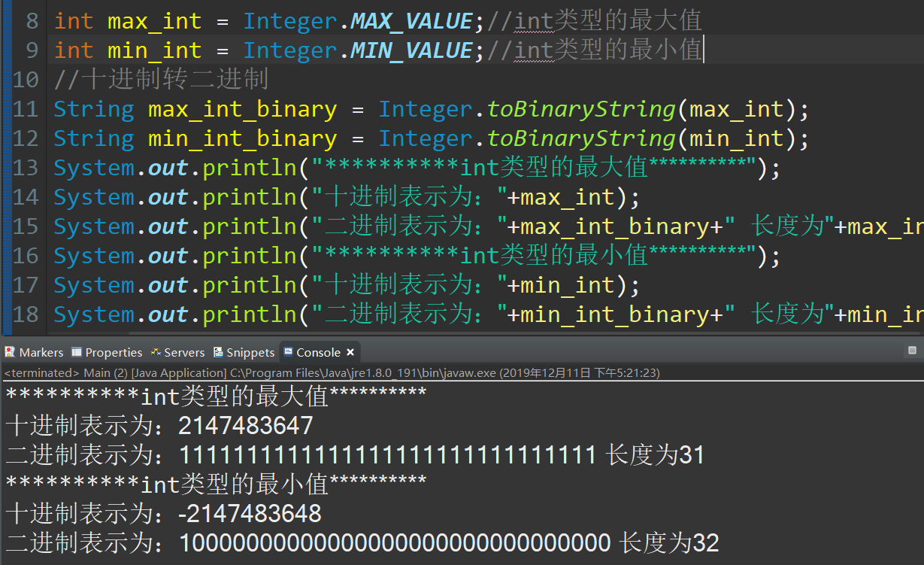The width and height of the screenshot is (924, 565).
Task: Click the editor's horizontal scrollbar
Action: (x=526, y=332)
